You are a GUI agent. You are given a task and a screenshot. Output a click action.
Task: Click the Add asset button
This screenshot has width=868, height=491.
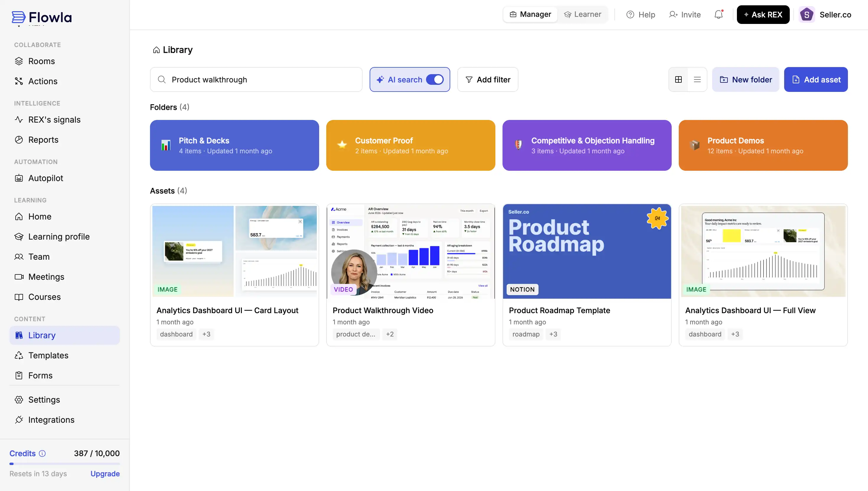pos(816,79)
